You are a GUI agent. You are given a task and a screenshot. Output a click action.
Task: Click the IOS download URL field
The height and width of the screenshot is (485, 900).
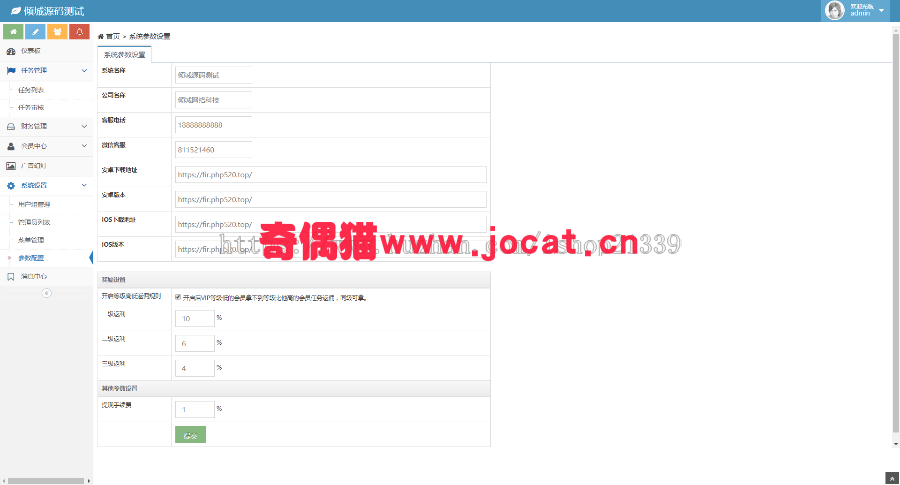[331, 224]
